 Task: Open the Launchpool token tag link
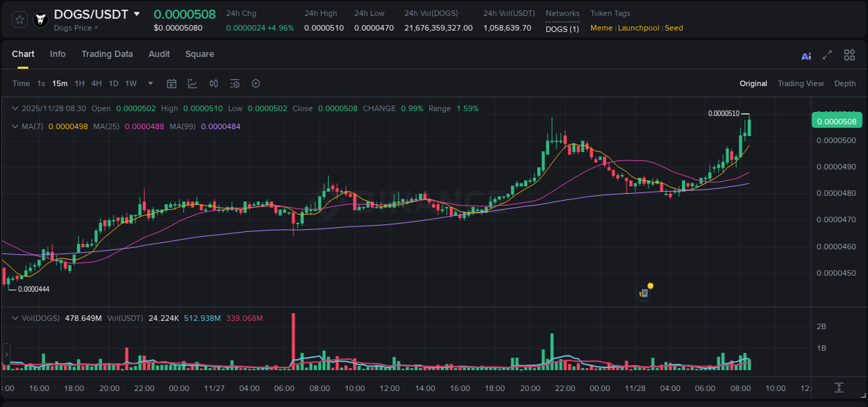tap(640, 28)
